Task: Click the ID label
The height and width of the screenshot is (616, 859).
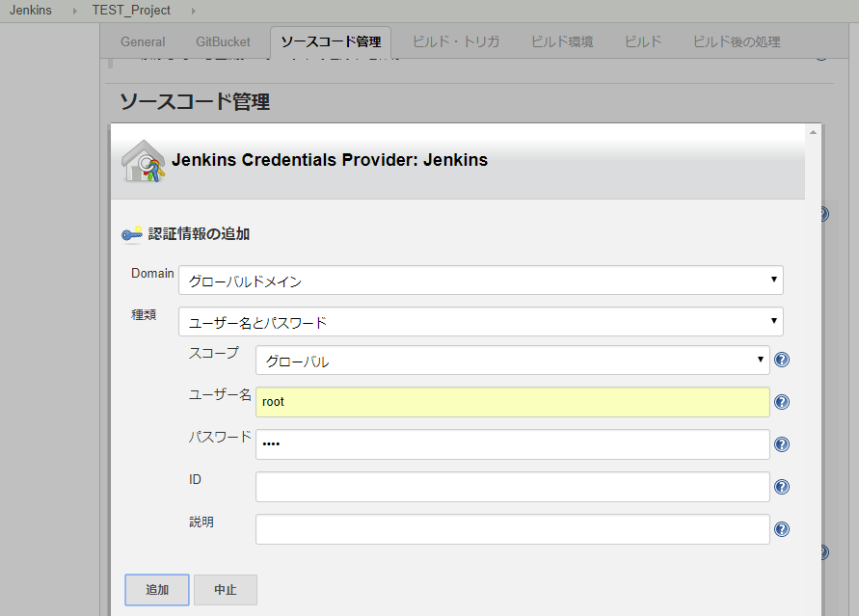Action: (195, 480)
